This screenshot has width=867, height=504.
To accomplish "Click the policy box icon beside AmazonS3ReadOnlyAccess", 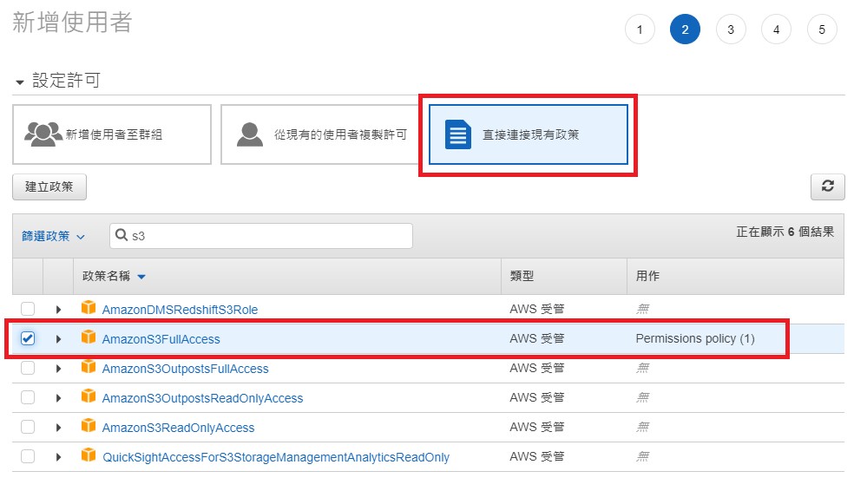I will click(89, 426).
